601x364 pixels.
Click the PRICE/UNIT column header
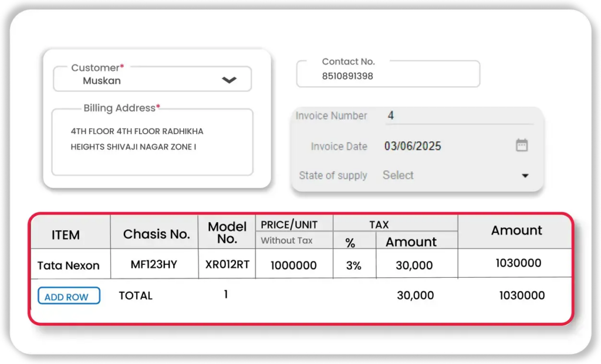pos(289,225)
